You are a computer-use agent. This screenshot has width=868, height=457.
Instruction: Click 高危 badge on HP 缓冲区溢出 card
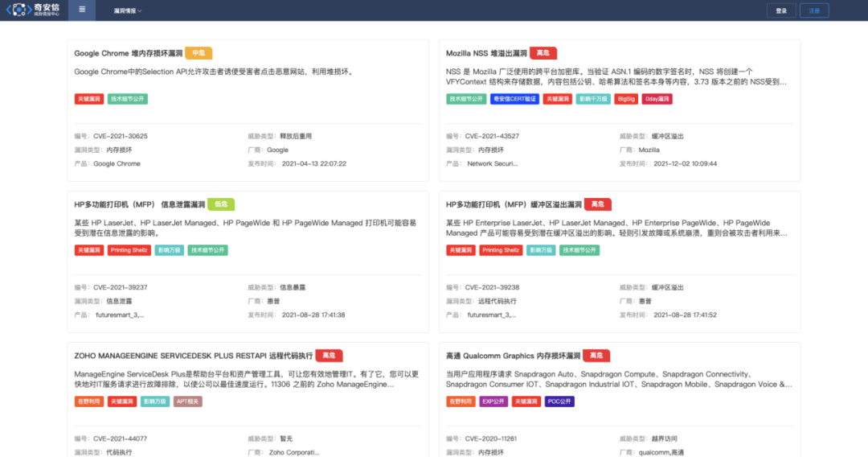(598, 204)
